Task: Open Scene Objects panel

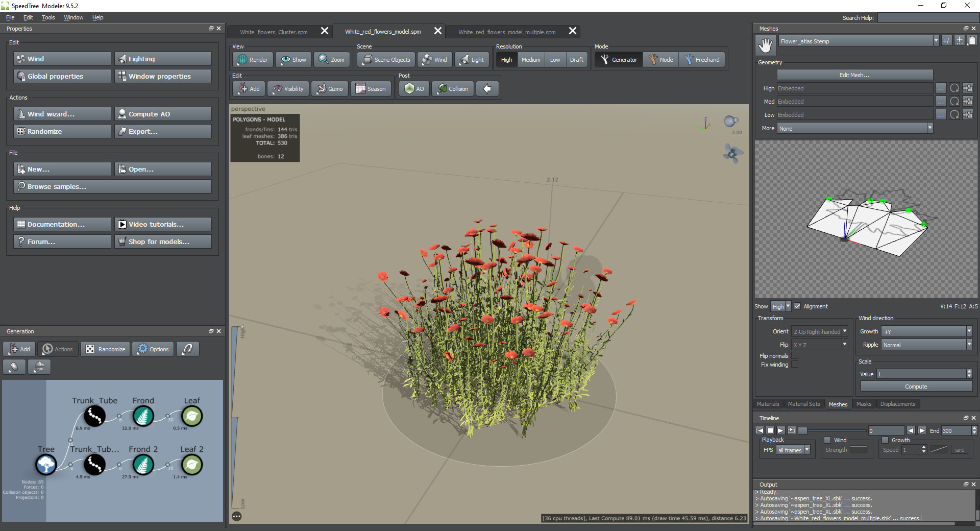Action: 386,60
